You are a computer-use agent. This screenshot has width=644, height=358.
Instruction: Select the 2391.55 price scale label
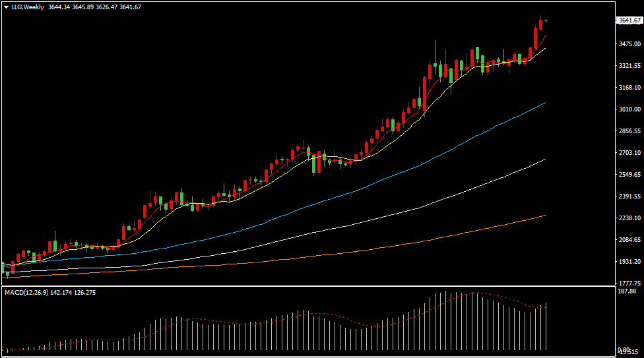629,196
